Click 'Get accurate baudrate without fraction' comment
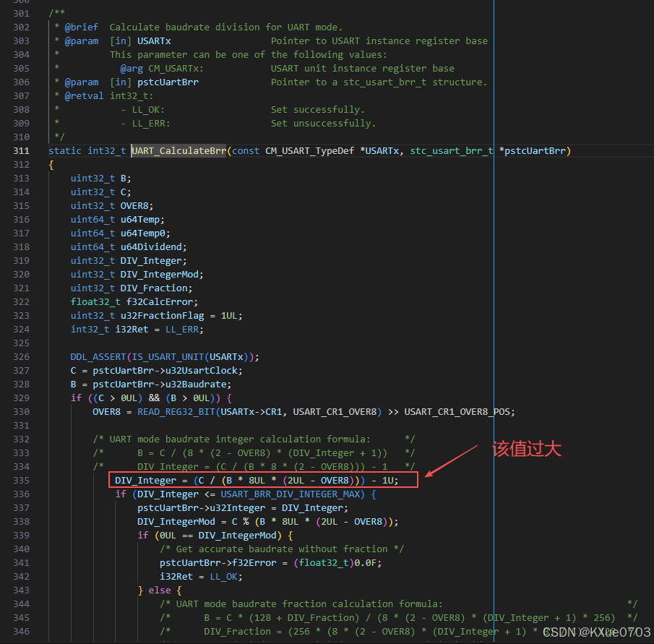654x644 pixels. tap(282, 549)
